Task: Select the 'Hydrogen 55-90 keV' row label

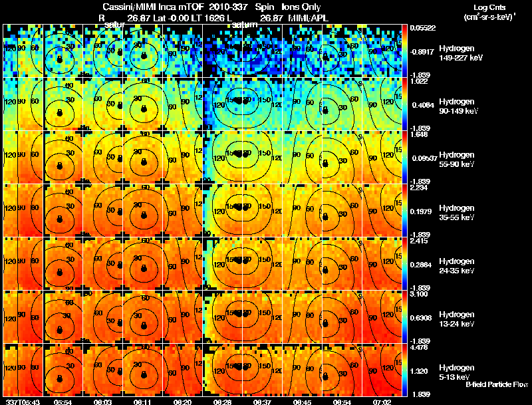Action: pyautogui.click(x=457, y=160)
